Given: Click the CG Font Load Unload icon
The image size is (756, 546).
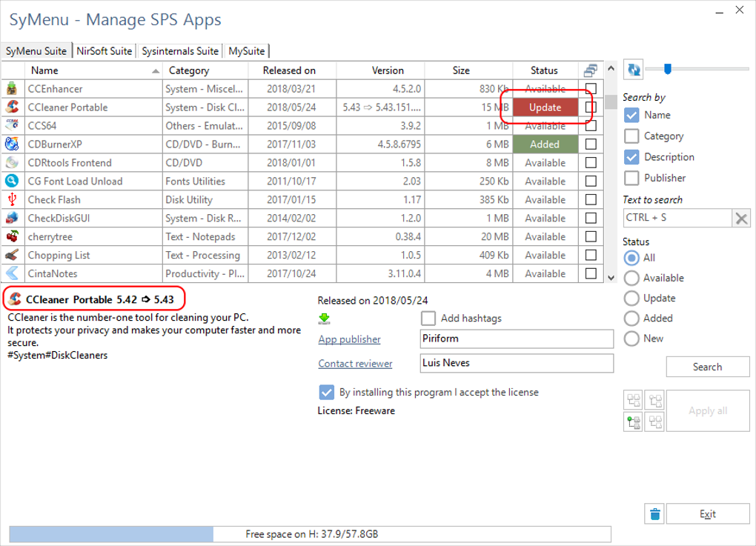Looking at the screenshot, I should point(12,181).
